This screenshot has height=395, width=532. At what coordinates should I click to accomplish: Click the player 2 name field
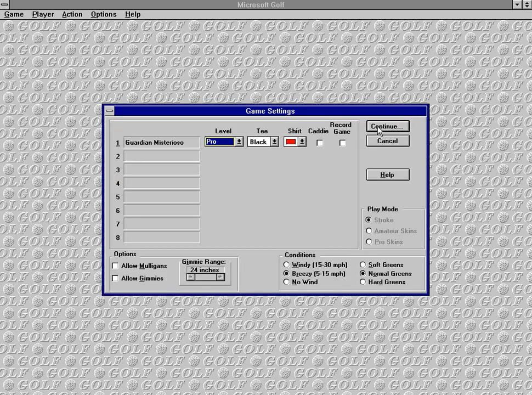[161, 156]
